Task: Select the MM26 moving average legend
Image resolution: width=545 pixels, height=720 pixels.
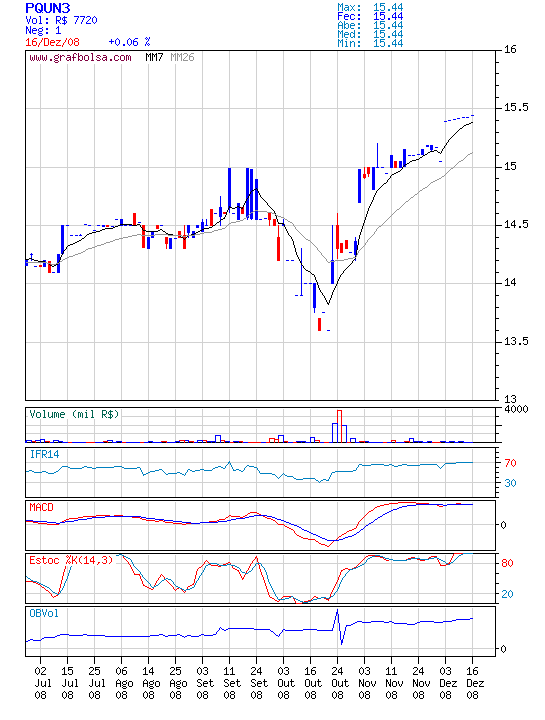Action: (x=182, y=57)
